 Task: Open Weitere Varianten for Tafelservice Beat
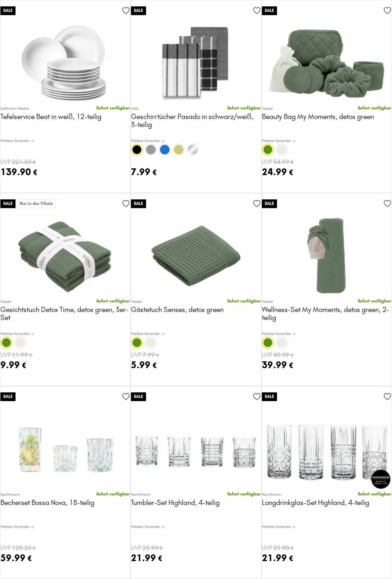[x=17, y=141]
